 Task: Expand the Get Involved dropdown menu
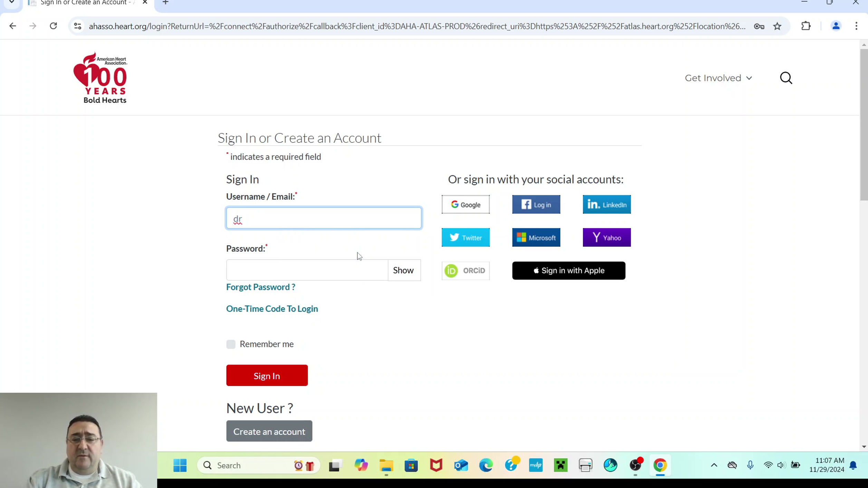(x=718, y=78)
